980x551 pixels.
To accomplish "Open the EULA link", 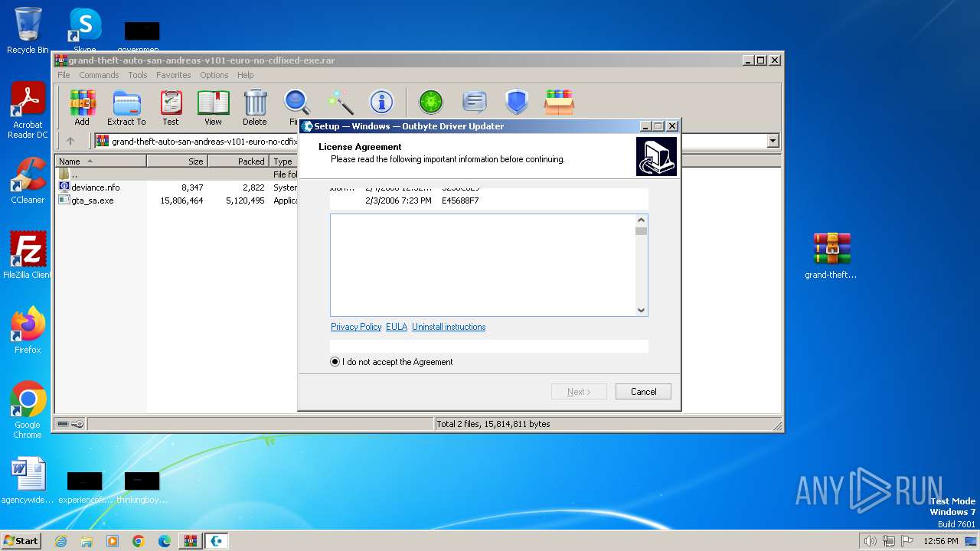I will (x=397, y=327).
